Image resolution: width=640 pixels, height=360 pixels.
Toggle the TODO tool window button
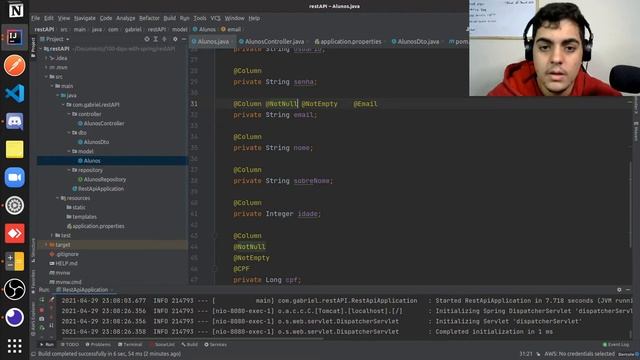70,345
